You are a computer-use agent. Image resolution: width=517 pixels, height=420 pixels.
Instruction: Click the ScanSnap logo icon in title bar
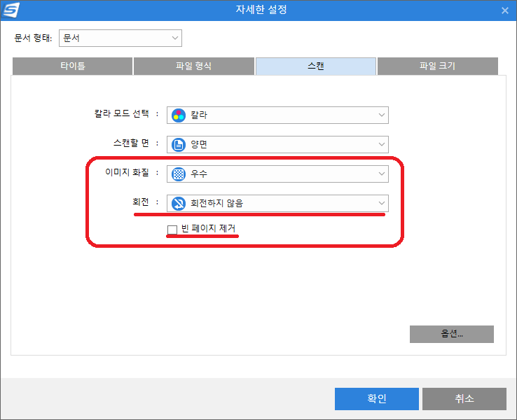pos(11,10)
